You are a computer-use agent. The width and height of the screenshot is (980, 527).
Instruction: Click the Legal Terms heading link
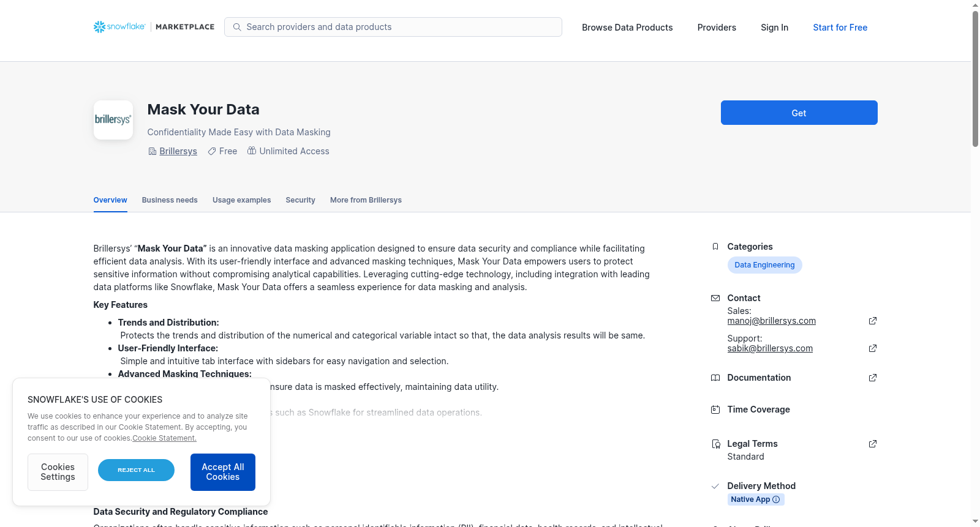click(x=752, y=444)
